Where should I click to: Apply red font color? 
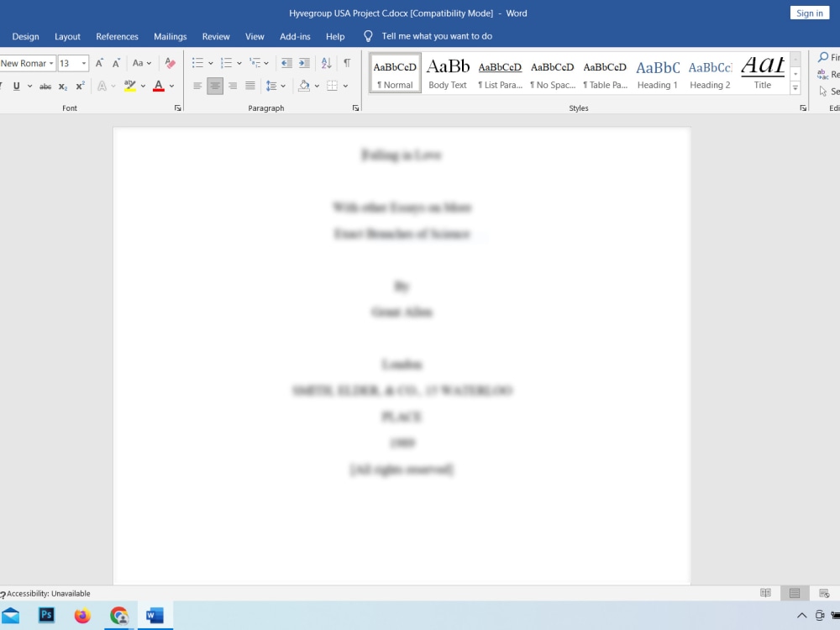click(159, 86)
